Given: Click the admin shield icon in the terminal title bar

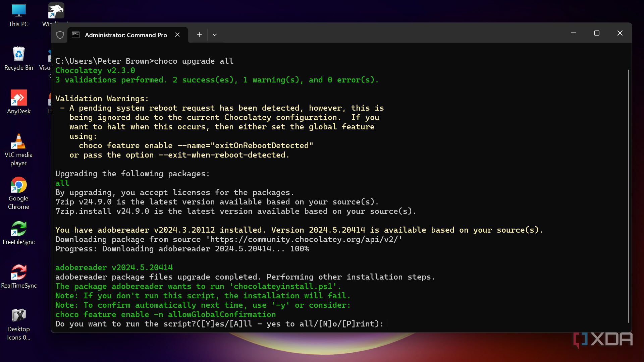Looking at the screenshot, I should (x=60, y=35).
